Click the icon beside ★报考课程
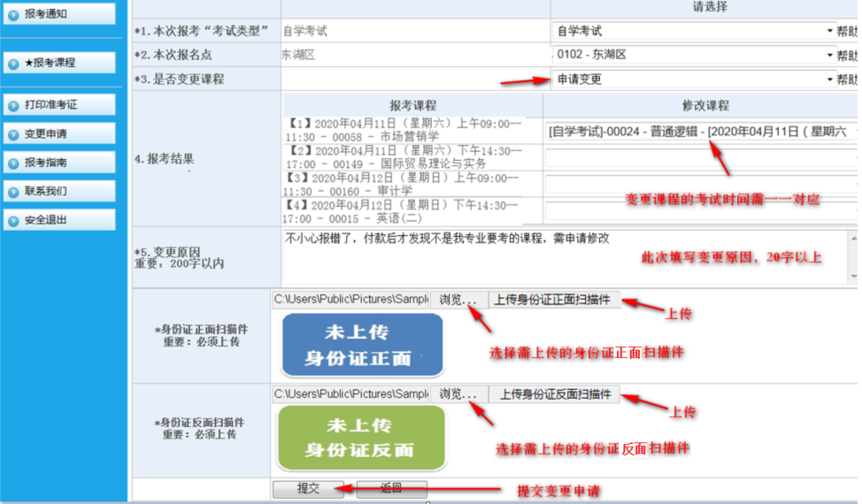 [x=13, y=64]
